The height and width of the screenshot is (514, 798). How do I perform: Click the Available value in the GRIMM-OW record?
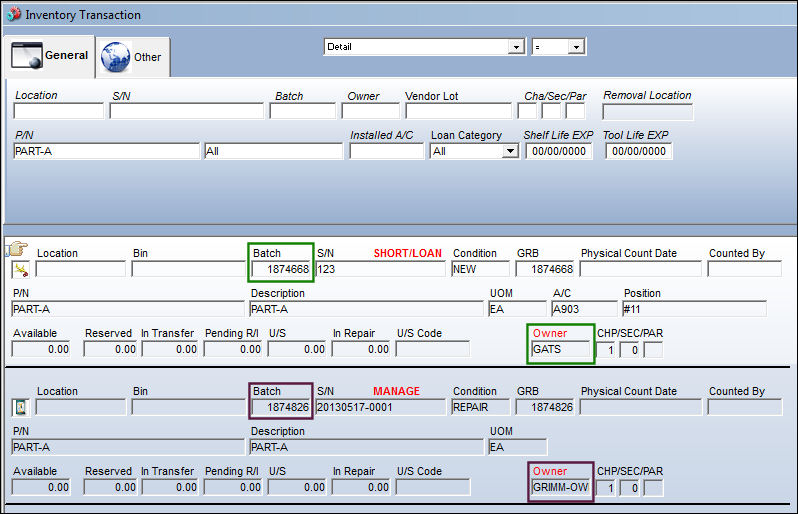tap(41, 488)
